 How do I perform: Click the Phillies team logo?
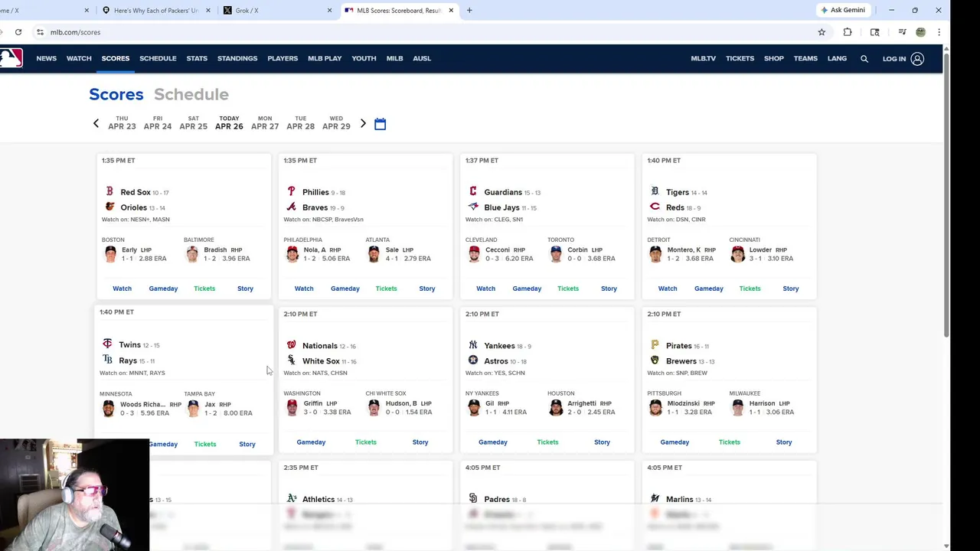291,191
